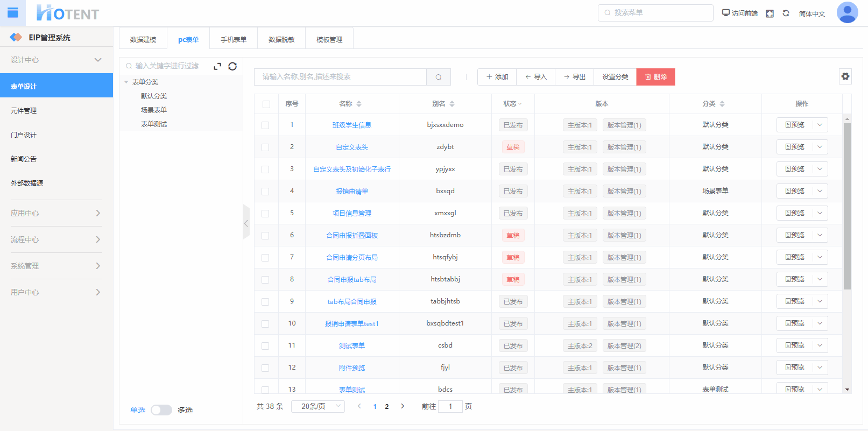The width and height of the screenshot is (868, 431).
Task: Click the red 删除 button
Action: (655, 77)
